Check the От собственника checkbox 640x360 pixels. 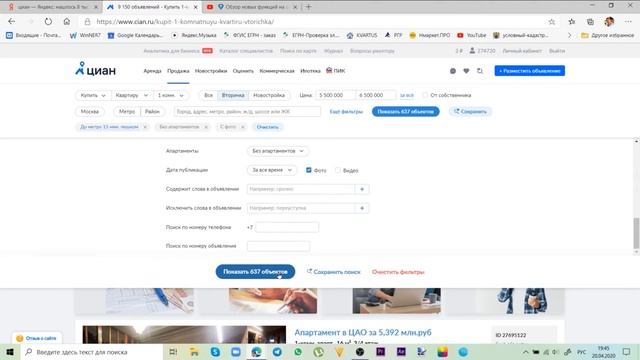425,95
